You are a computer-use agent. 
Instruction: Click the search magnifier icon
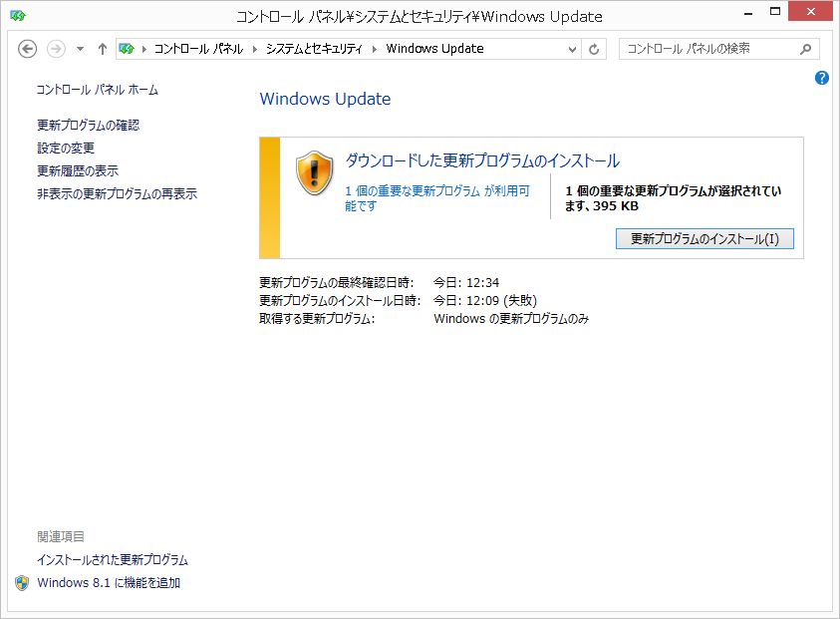point(805,49)
